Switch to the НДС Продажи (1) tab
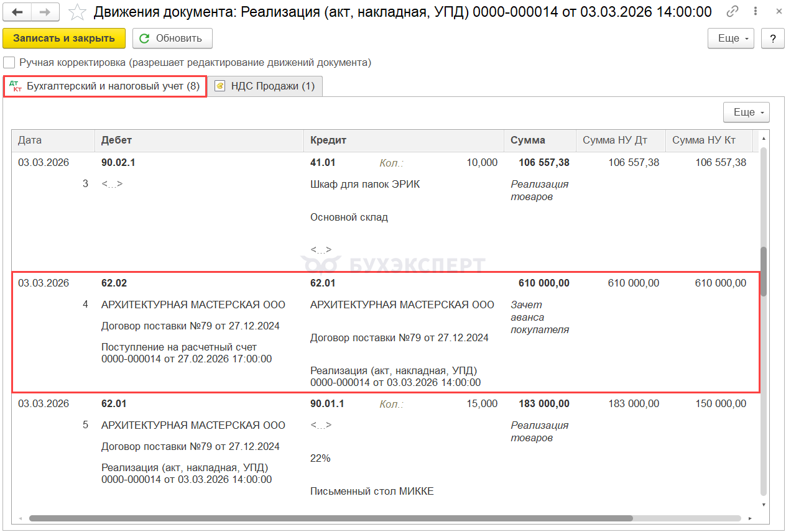Screen dimensions: 786x532 (x=266, y=86)
